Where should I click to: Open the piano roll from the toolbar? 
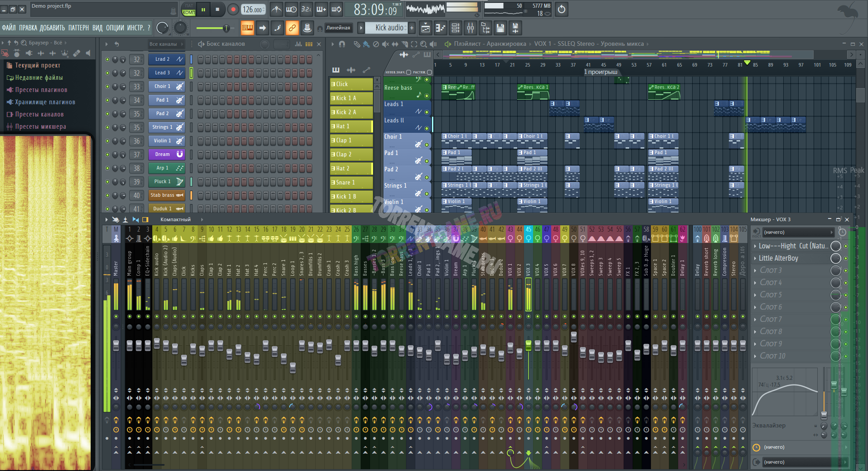(440, 28)
